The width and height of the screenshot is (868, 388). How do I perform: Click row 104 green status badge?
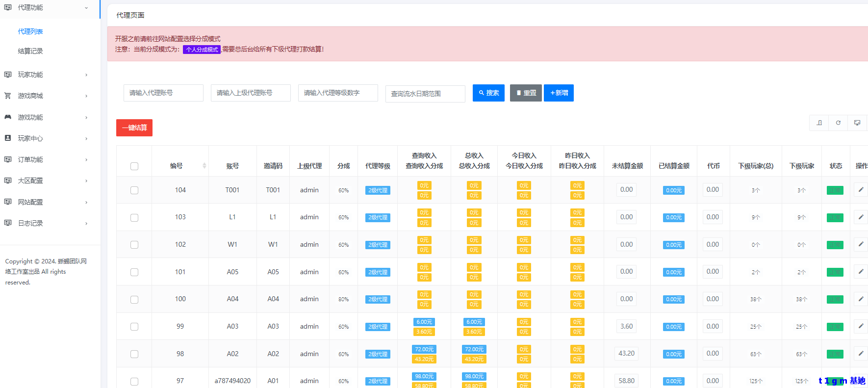(x=835, y=190)
